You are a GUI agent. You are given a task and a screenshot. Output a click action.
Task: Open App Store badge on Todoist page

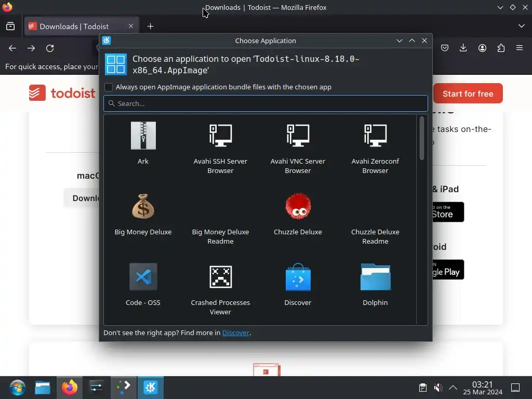coord(447,212)
